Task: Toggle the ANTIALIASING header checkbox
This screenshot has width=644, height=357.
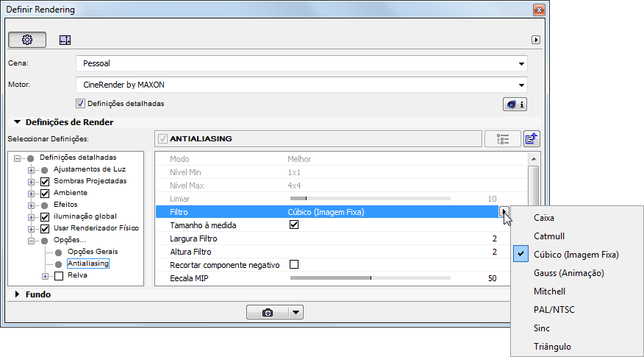Action: (163, 139)
